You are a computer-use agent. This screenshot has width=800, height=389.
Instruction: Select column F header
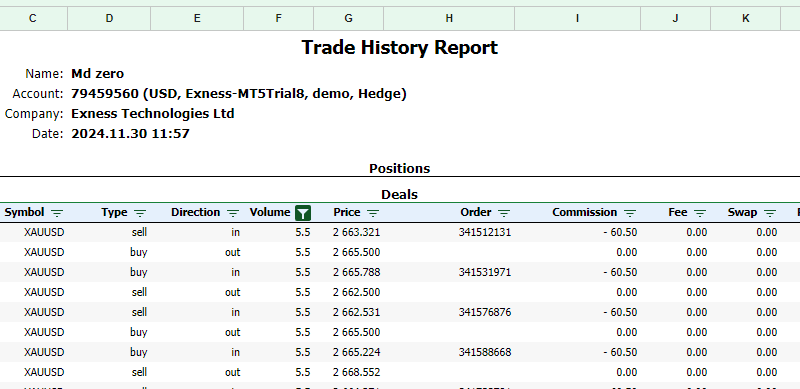coord(279,18)
